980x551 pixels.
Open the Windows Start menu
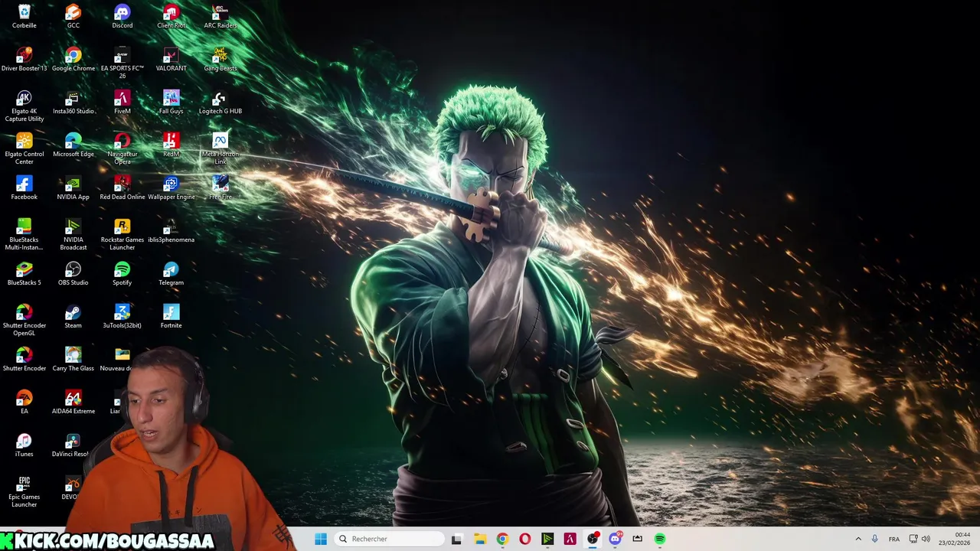tap(321, 539)
